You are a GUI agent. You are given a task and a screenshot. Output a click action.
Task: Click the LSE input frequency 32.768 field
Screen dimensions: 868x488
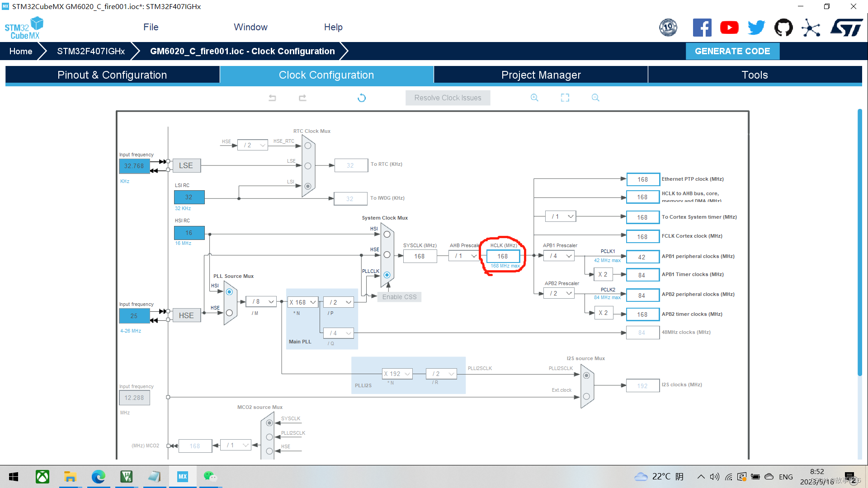[x=134, y=166]
